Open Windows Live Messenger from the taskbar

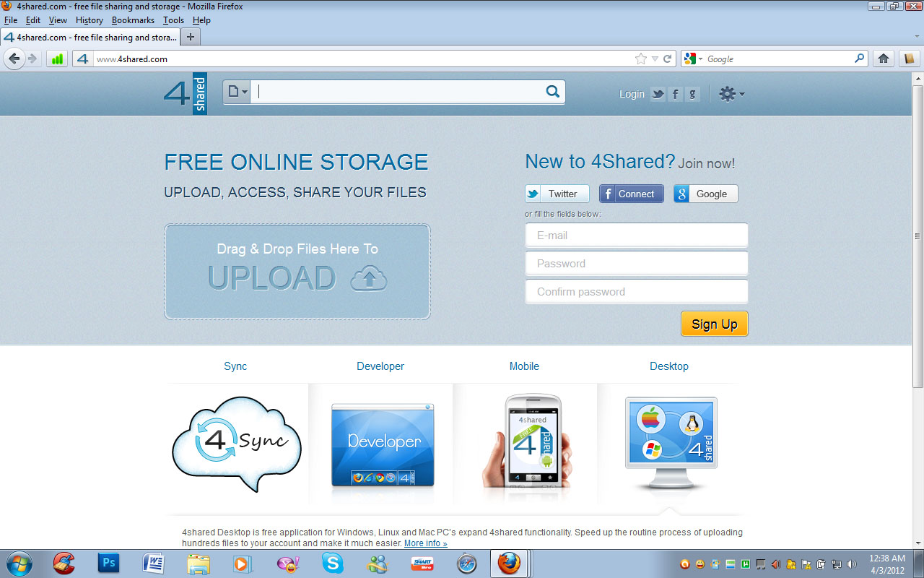click(x=378, y=563)
